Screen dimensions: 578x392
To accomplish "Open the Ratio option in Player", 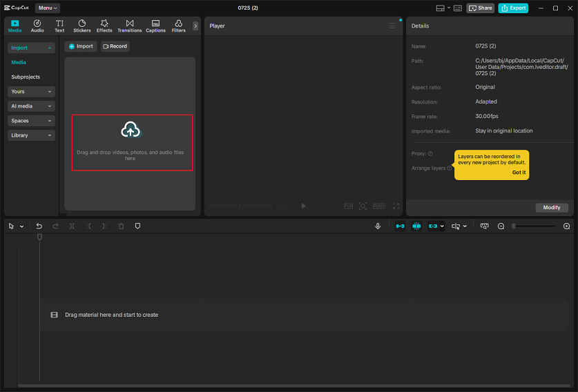I will click(x=379, y=206).
